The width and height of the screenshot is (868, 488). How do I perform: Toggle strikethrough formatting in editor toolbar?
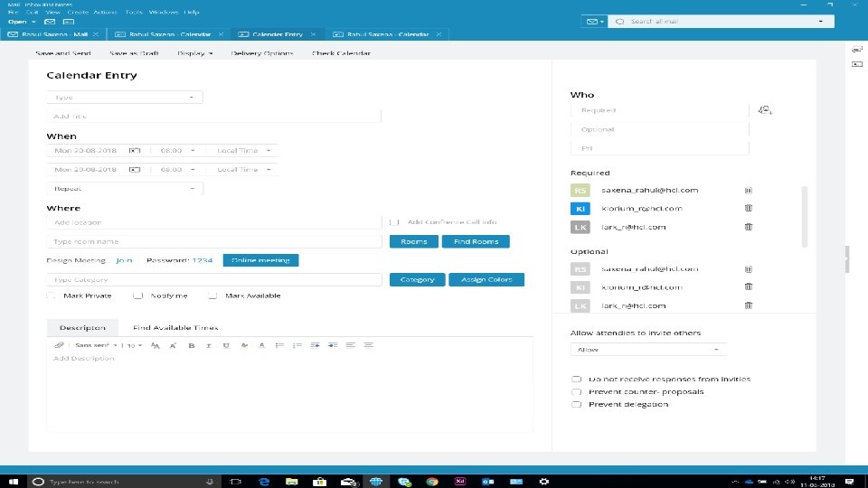(x=244, y=345)
